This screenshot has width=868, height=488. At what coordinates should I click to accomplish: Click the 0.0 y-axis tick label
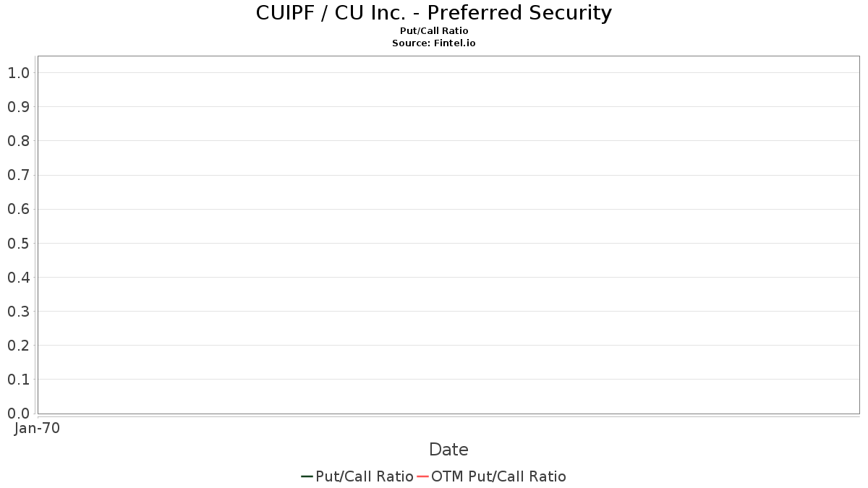point(18,414)
